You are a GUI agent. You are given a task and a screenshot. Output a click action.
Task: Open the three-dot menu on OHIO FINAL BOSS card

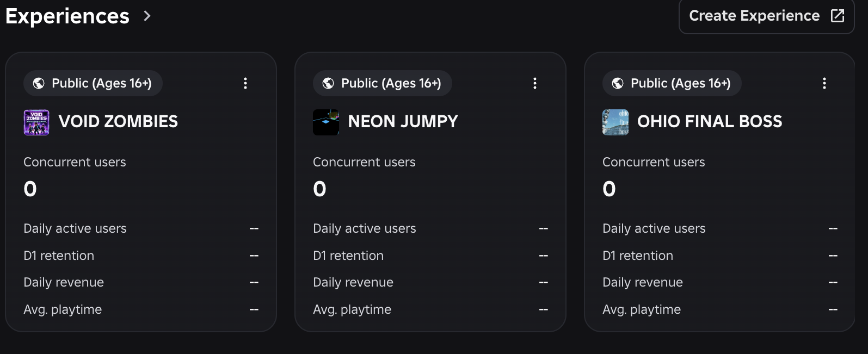point(824,83)
